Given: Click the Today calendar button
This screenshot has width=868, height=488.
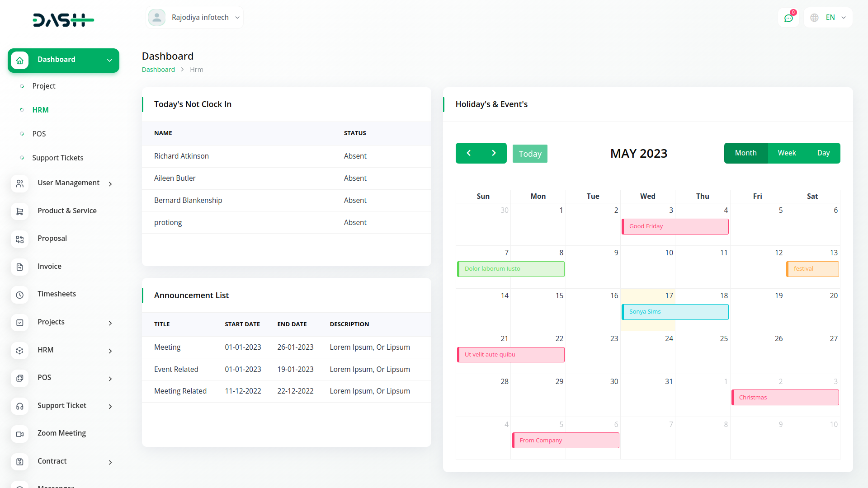Looking at the screenshot, I should [x=530, y=154].
